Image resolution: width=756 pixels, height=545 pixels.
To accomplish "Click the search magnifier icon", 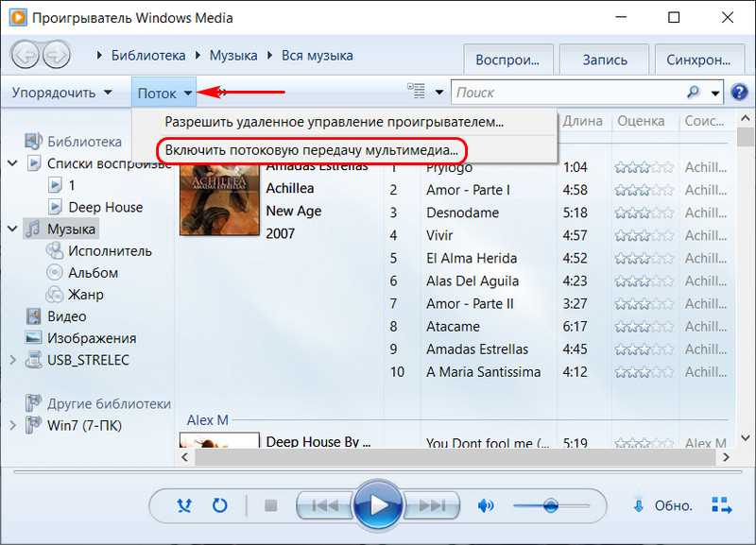I will click(x=693, y=92).
